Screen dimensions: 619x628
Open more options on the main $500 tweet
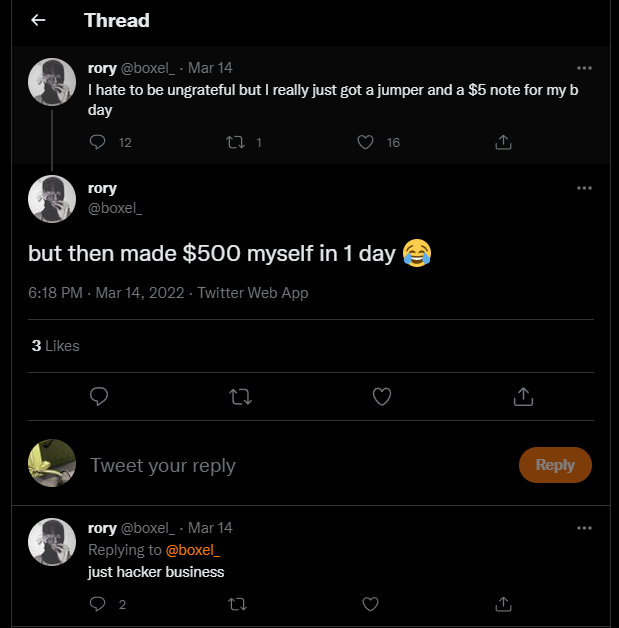point(585,188)
